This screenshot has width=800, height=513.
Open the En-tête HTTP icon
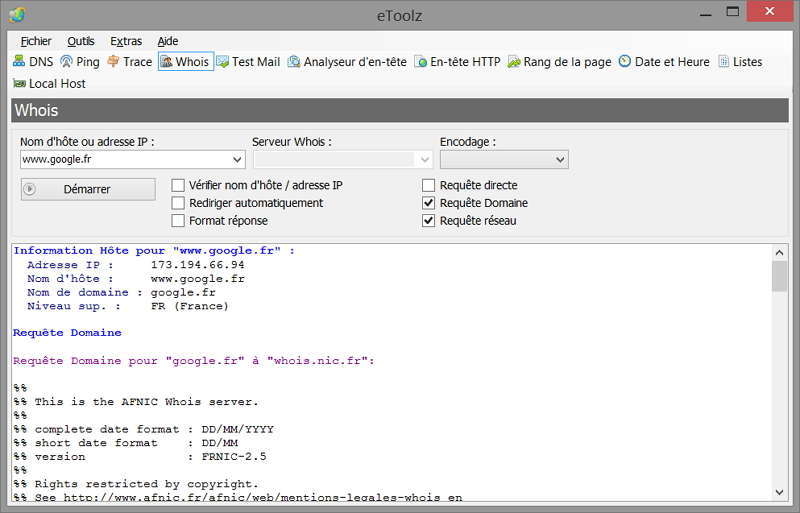click(420, 62)
